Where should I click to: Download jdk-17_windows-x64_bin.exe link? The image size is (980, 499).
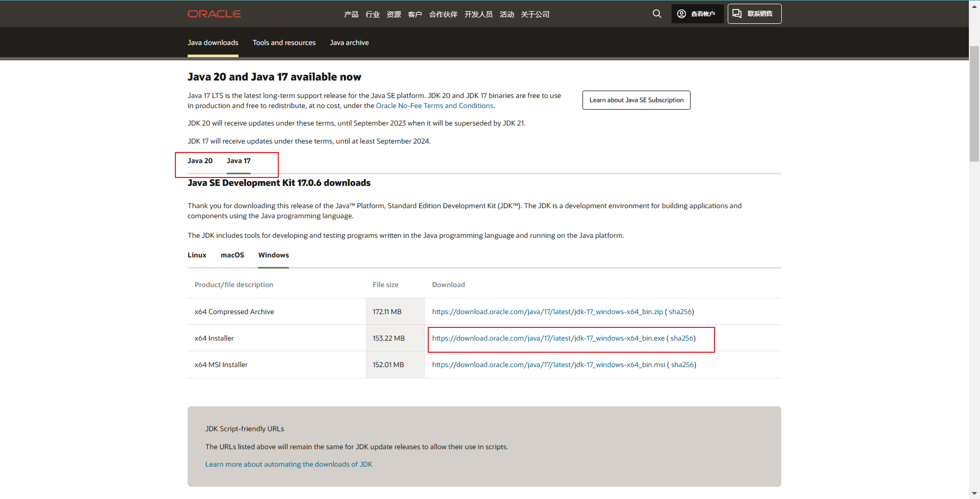coord(548,338)
